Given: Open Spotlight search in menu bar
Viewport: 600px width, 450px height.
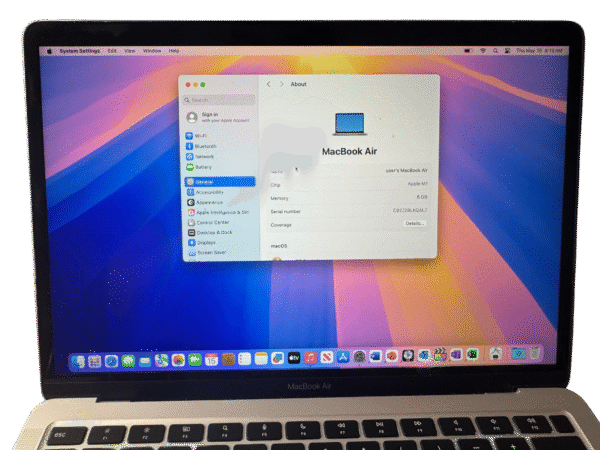Looking at the screenshot, I should point(495,51).
